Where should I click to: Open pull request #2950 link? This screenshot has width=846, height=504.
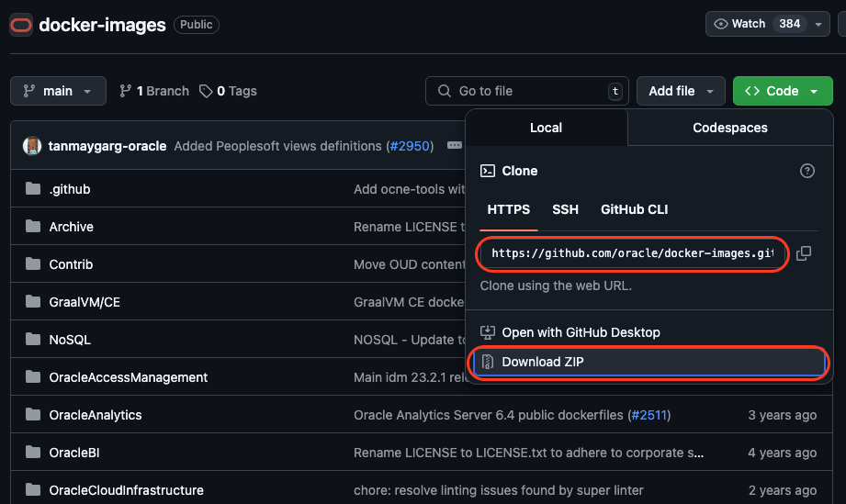coord(410,146)
